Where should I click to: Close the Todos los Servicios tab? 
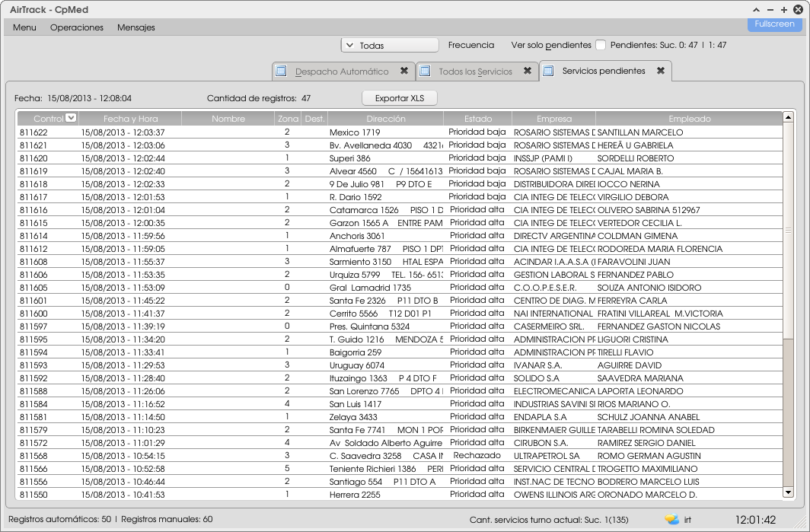pos(528,71)
